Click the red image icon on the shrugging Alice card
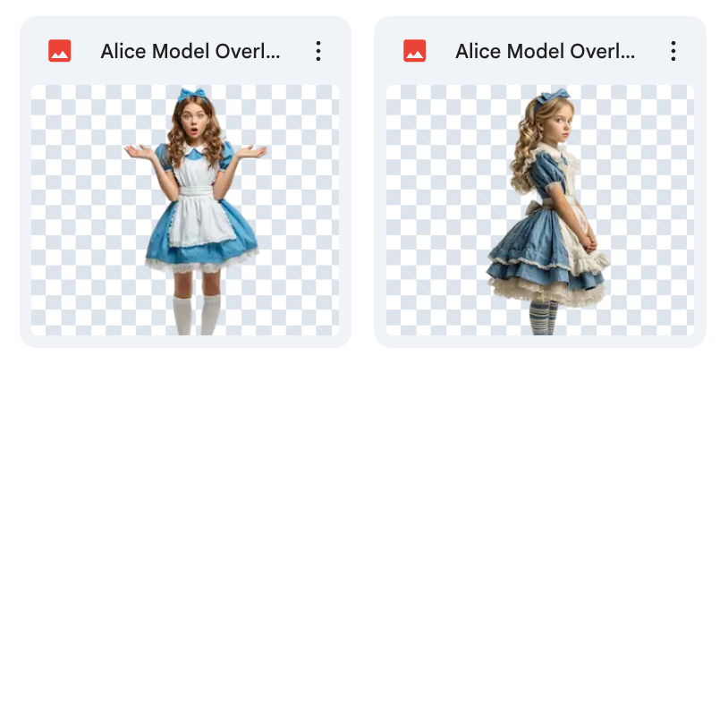 (60, 51)
